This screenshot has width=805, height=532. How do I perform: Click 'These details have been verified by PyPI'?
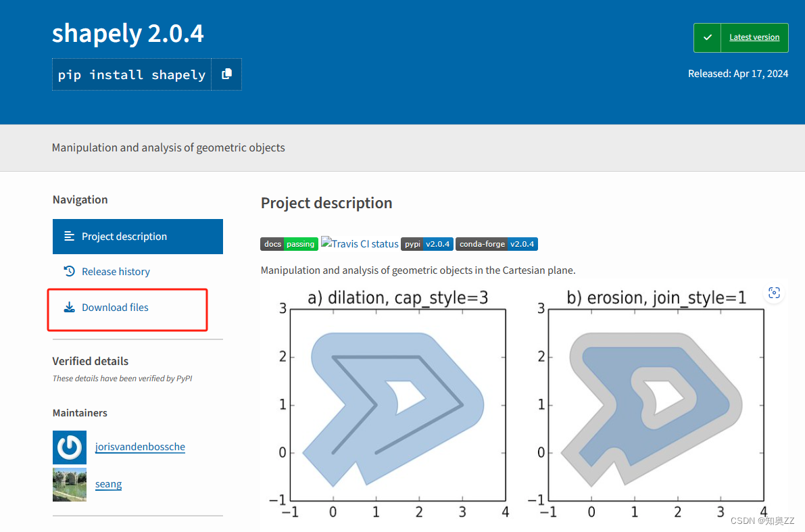click(x=122, y=379)
